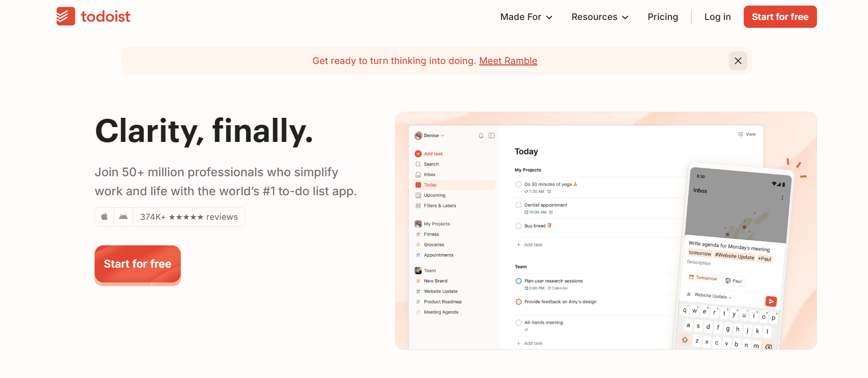This screenshot has width=868, height=378.
Task: Click the shift key on phone keyboard
Action: point(685,340)
